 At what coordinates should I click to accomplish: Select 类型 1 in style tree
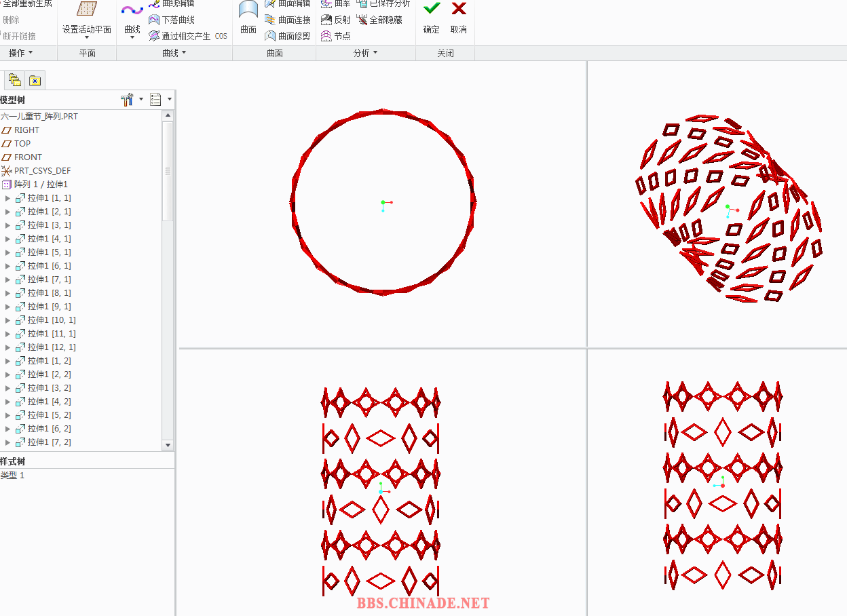click(x=12, y=475)
